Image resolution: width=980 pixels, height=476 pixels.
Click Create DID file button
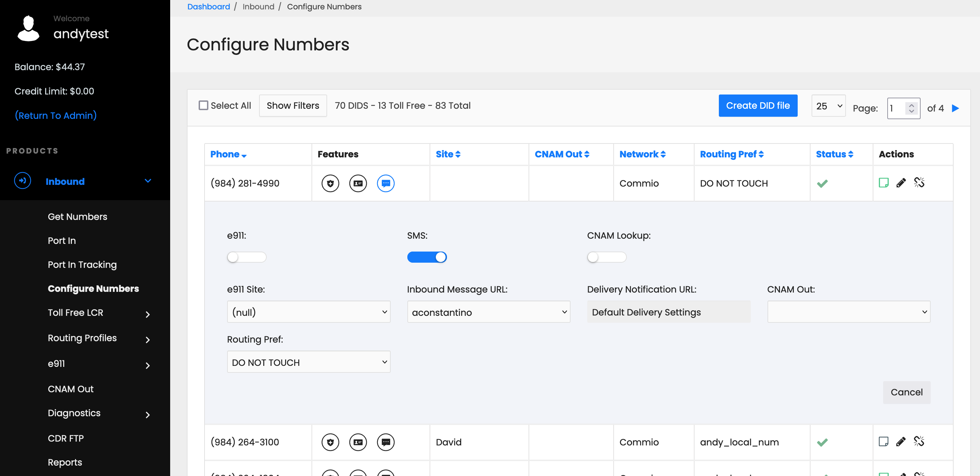click(758, 106)
